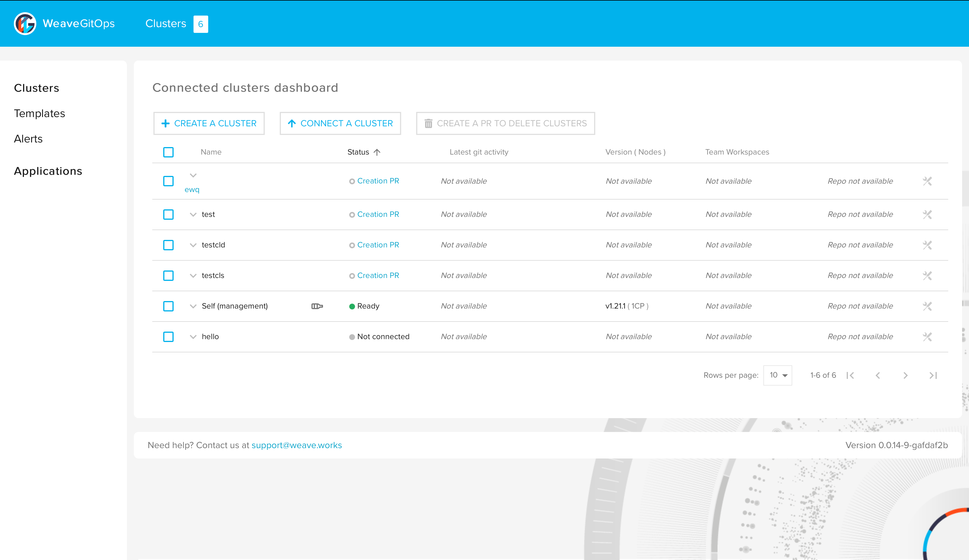
Task: Go to the next page of results
Action: coord(906,375)
